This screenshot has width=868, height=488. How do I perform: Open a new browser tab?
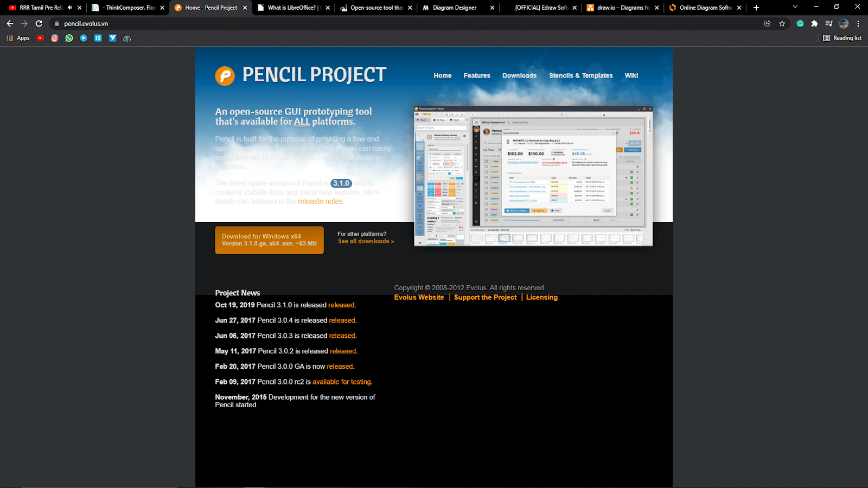(x=756, y=8)
